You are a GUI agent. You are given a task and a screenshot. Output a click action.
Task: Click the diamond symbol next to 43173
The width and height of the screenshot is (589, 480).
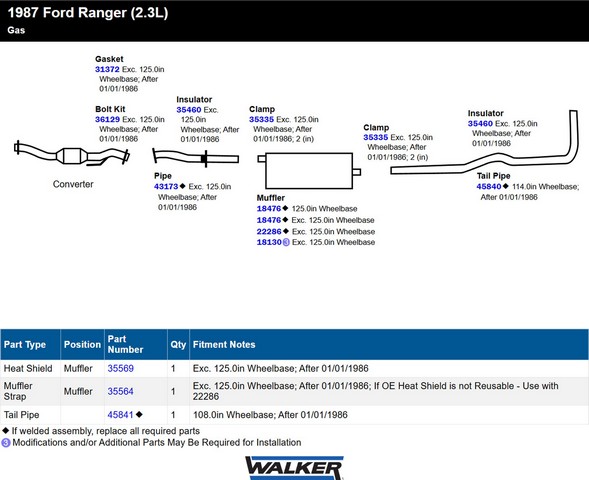click(183, 186)
